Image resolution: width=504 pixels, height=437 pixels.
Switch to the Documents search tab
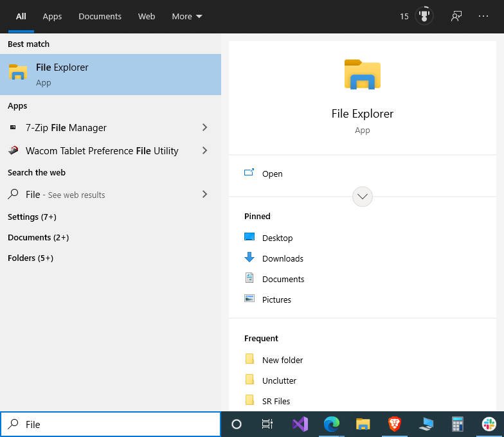(x=100, y=16)
